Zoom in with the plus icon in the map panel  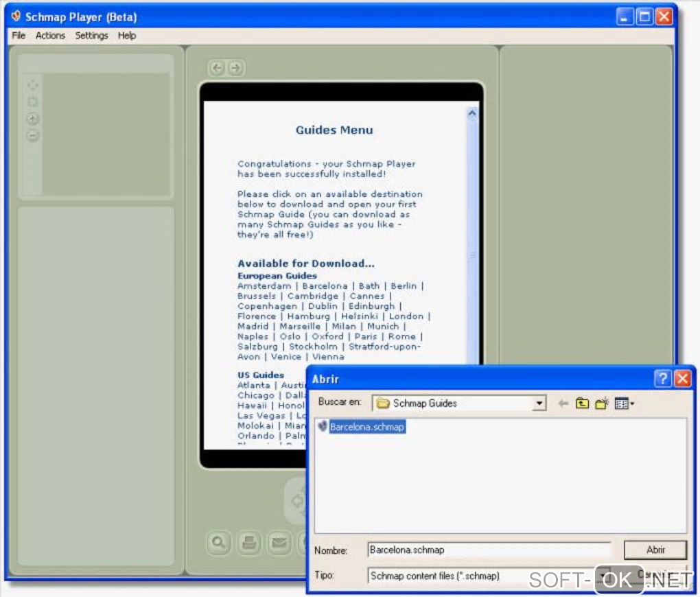(32, 119)
